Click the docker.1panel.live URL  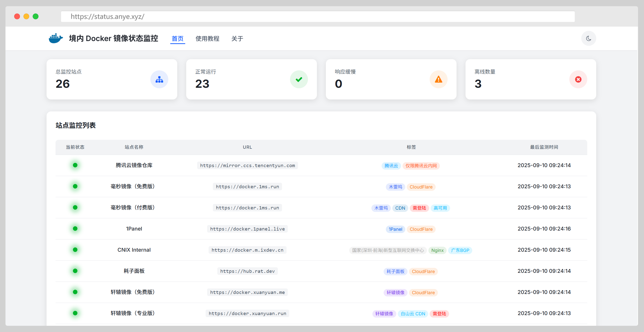(x=247, y=229)
